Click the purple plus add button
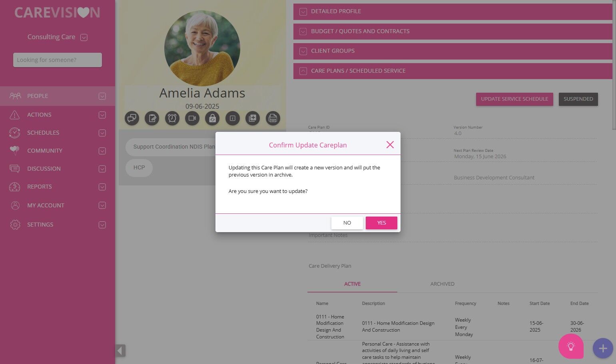The height and width of the screenshot is (364, 616). (x=603, y=348)
